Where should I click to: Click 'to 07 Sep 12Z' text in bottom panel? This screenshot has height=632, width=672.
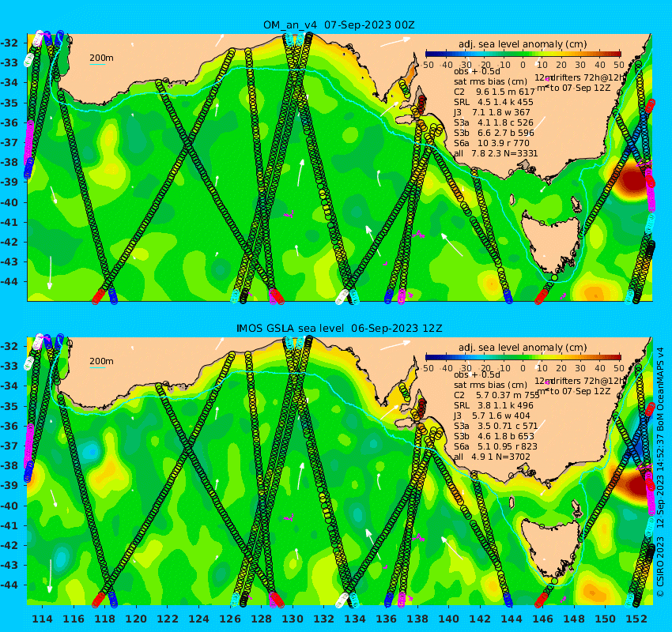[x=579, y=391]
